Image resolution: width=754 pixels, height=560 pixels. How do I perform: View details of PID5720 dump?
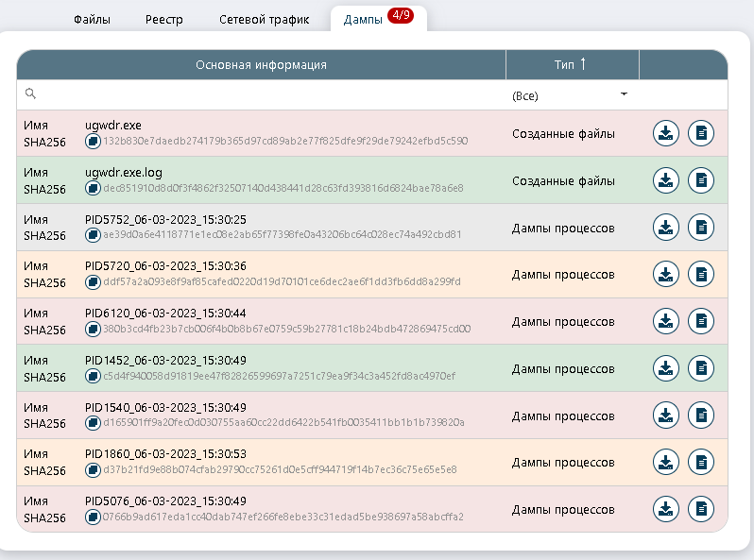tap(701, 274)
